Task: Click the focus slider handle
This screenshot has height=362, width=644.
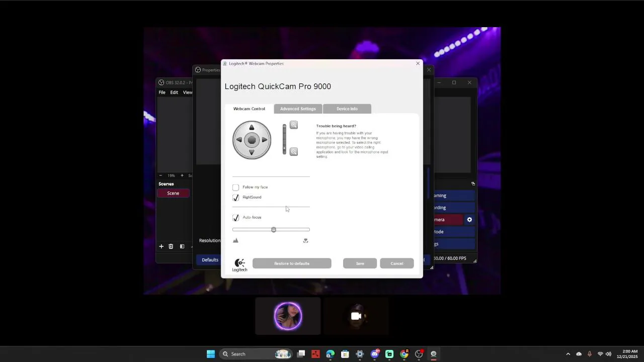Action: point(274,230)
